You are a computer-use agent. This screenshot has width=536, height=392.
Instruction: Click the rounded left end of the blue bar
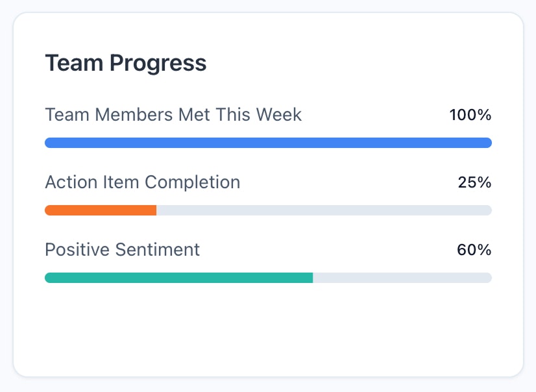[48, 143]
